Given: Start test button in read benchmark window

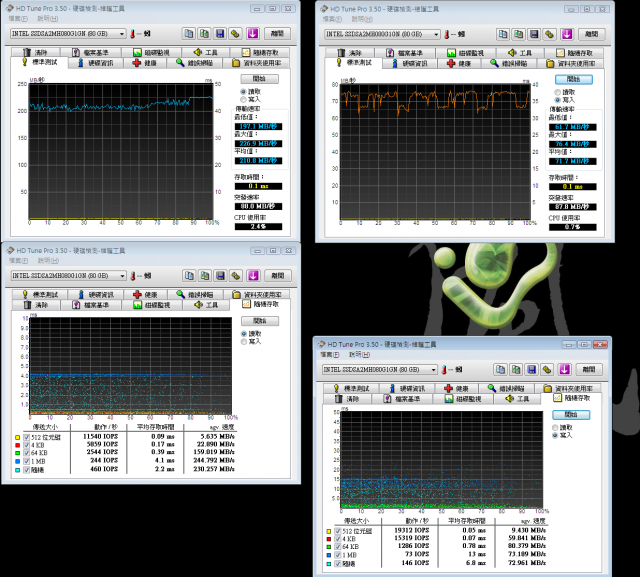Looking at the screenshot, I should [x=260, y=78].
